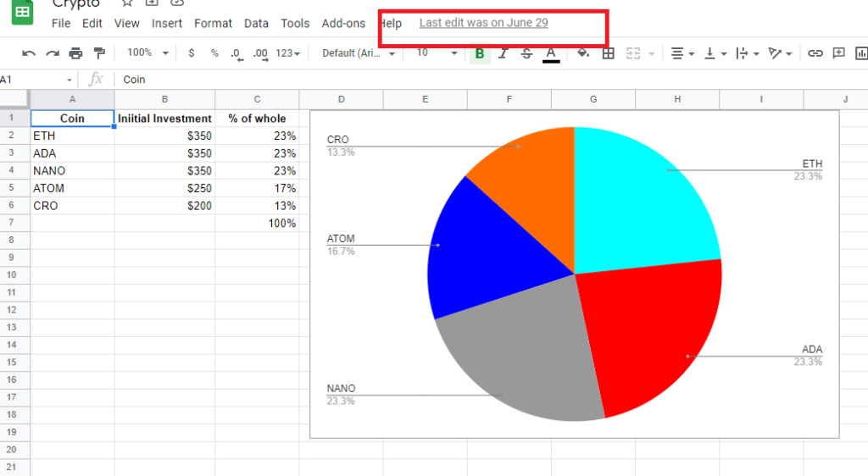Select the Initial Investment header cell
The image size is (868, 476).
pos(164,119)
